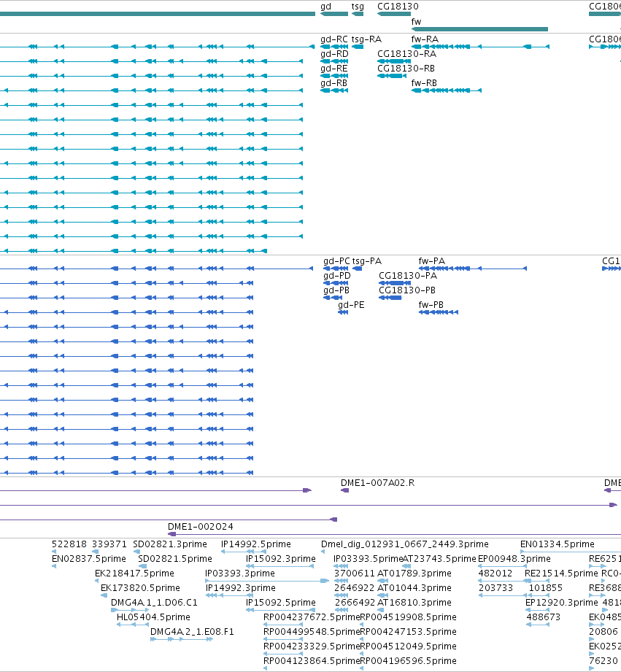Open EST label IP03393.3prime

(x=240, y=573)
